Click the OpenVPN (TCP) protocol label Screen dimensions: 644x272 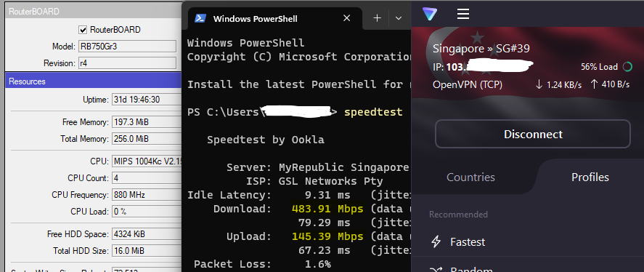tap(468, 85)
